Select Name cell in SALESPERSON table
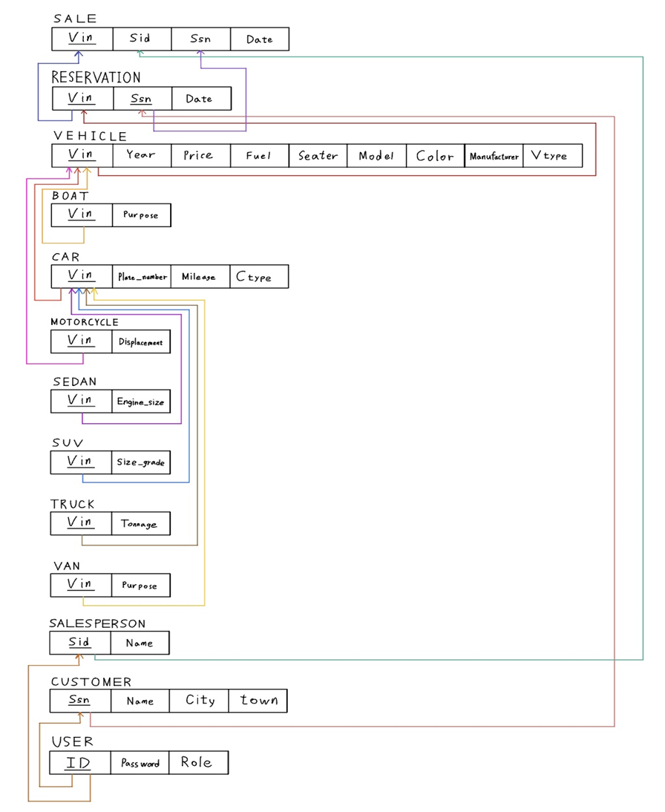Viewport: 665px width, 812px height. tap(140, 643)
